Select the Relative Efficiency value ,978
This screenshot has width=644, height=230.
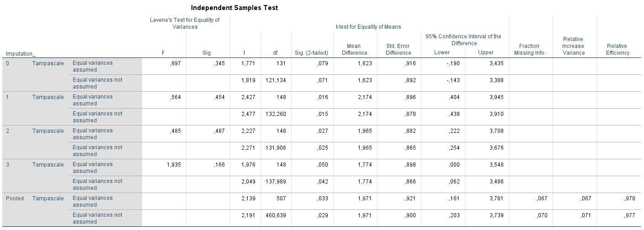(628, 199)
